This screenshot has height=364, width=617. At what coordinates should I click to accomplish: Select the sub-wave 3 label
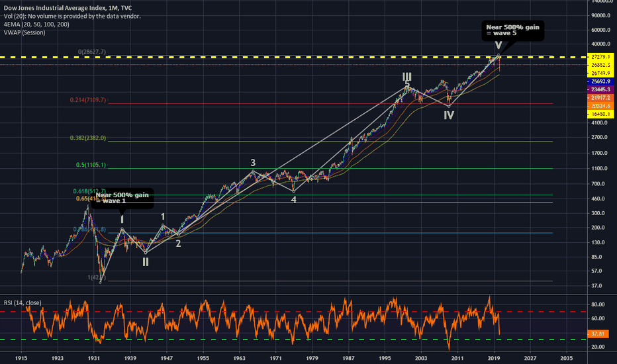tap(253, 163)
